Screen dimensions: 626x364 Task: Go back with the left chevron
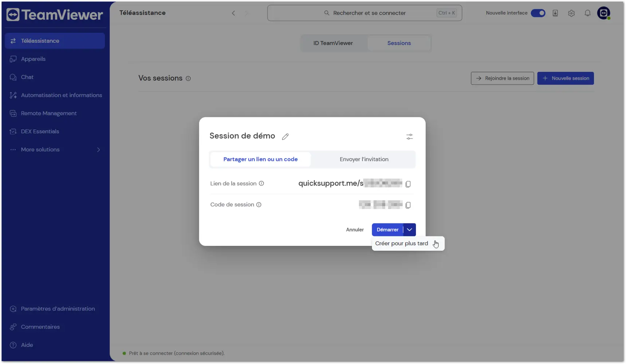(x=233, y=13)
